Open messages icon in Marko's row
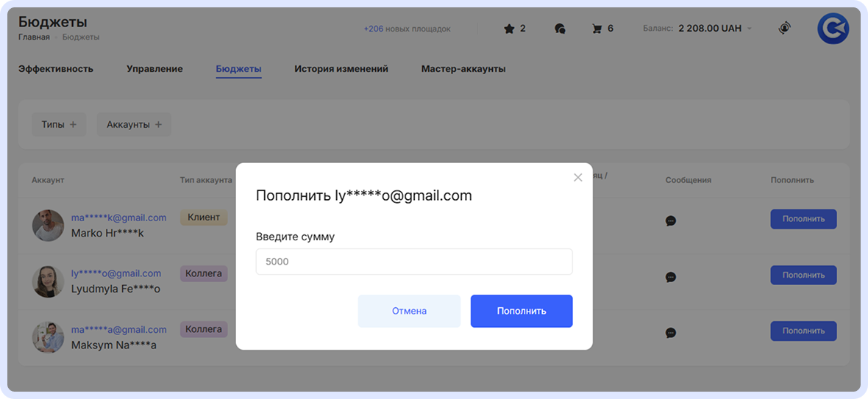The image size is (868, 399). coord(670,220)
